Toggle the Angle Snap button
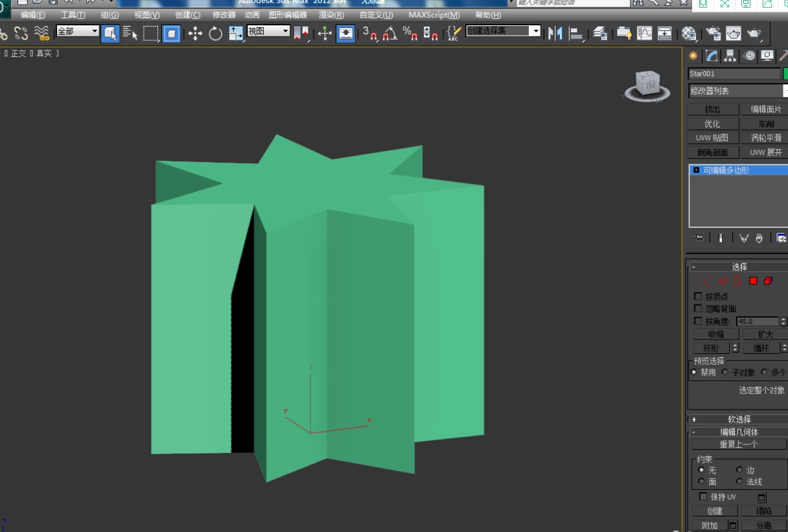 (x=390, y=33)
